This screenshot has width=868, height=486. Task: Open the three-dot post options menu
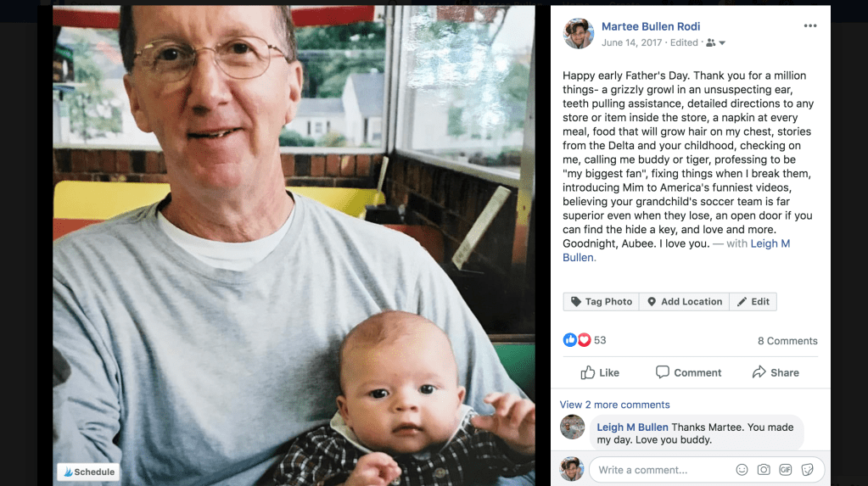tap(809, 26)
